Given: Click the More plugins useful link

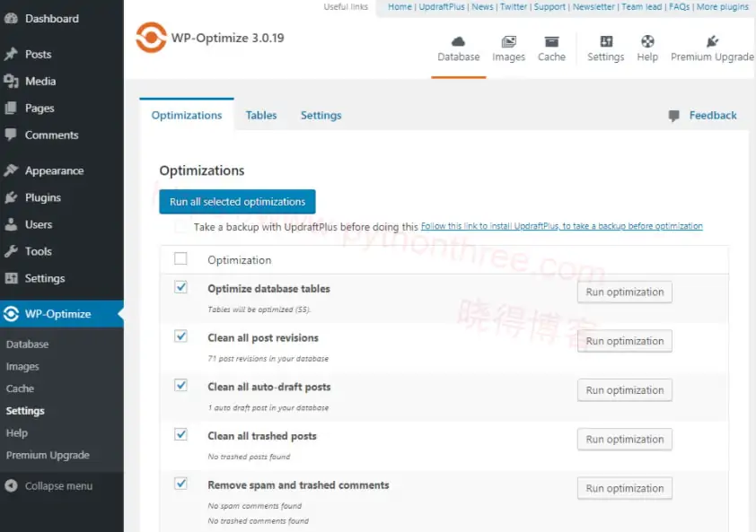Looking at the screenshot, I should [x=722, y=7].
